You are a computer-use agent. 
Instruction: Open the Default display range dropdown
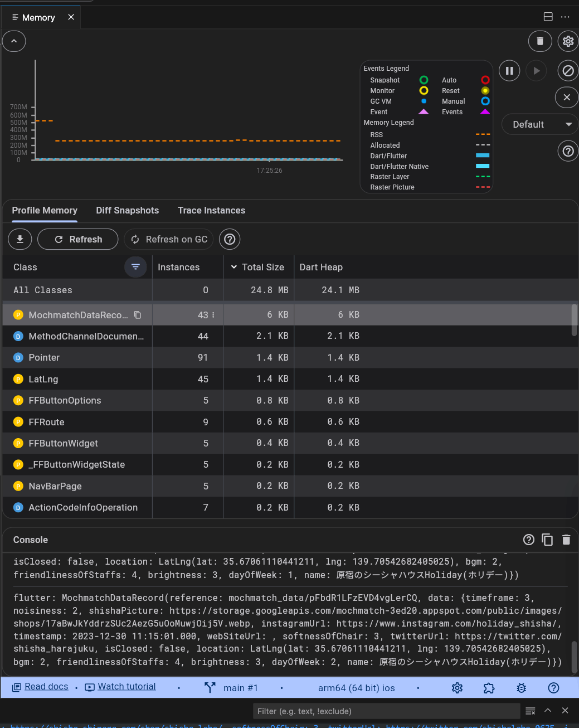point(539,124)
